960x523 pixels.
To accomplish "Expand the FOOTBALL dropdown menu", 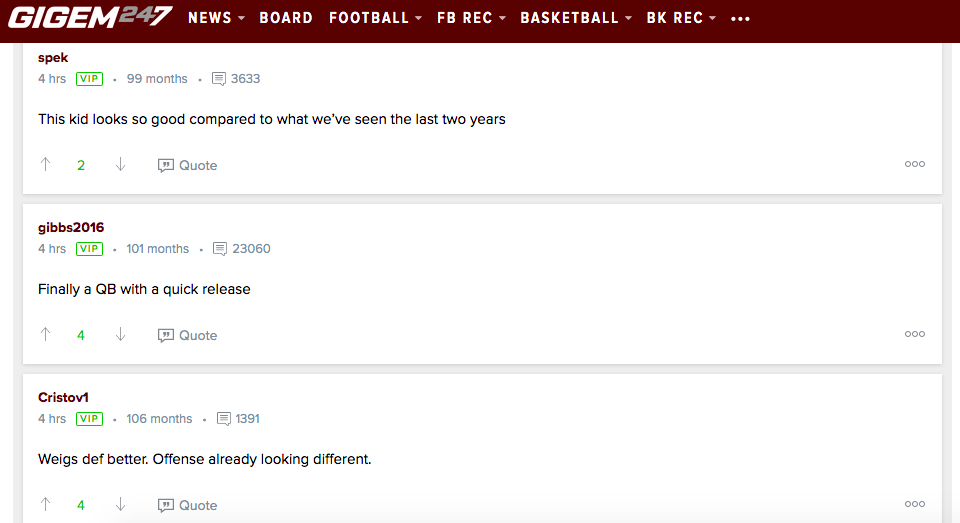I will [x=375, y=18].
